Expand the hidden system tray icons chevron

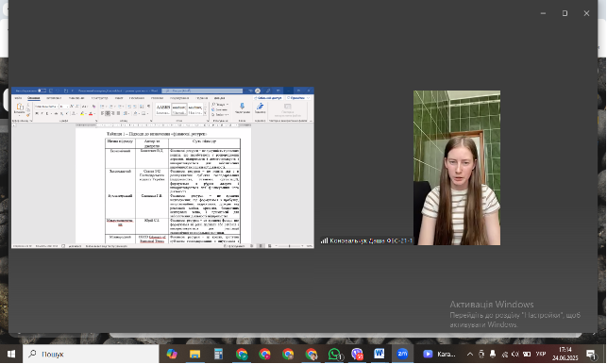(469, 354)
